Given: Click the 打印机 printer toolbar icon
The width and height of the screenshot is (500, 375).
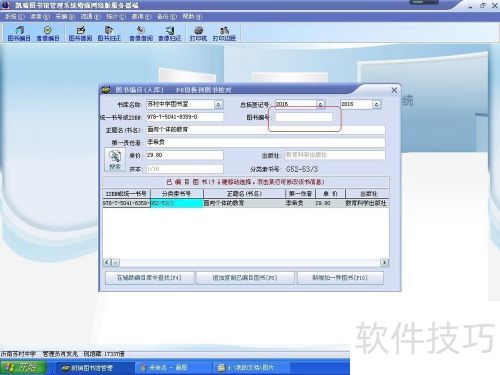Looking at the screenshot, I should click(198, 34).
